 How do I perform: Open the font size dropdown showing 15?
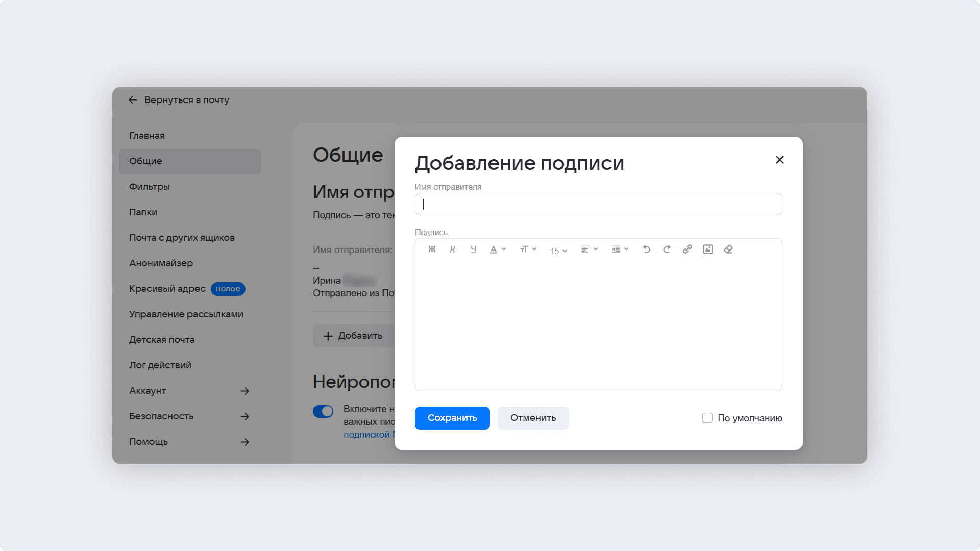click(x=558, y=251)
